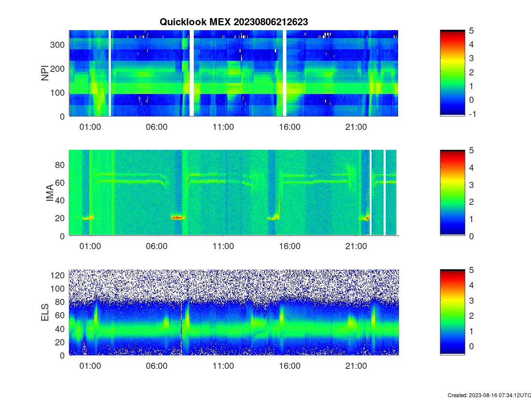
Task: Click the '2' label on the ELS colorbar
Action: click(472, 316)
